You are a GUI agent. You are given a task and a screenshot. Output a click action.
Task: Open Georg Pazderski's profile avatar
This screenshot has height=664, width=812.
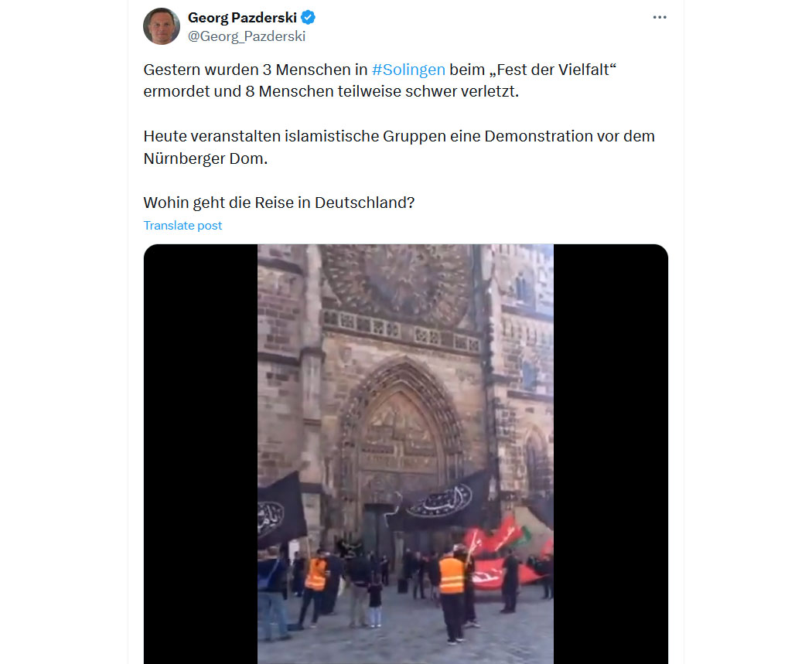point(162,26)
